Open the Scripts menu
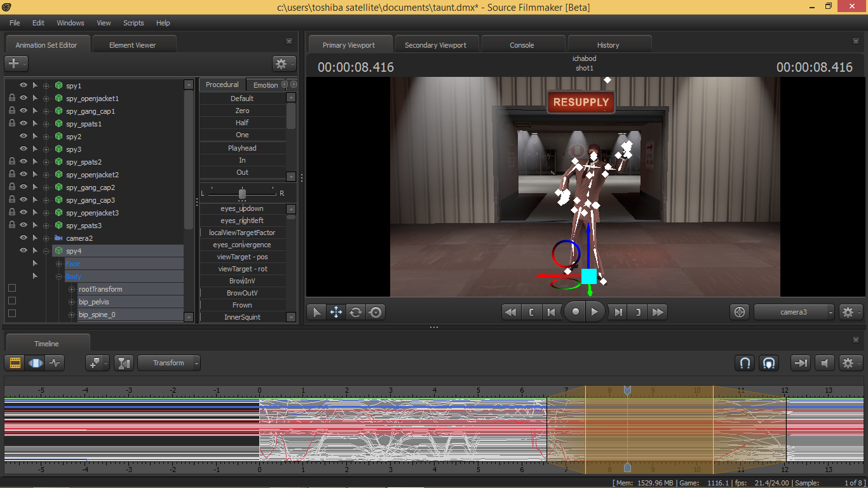868x488 pixels. [133, 23]
